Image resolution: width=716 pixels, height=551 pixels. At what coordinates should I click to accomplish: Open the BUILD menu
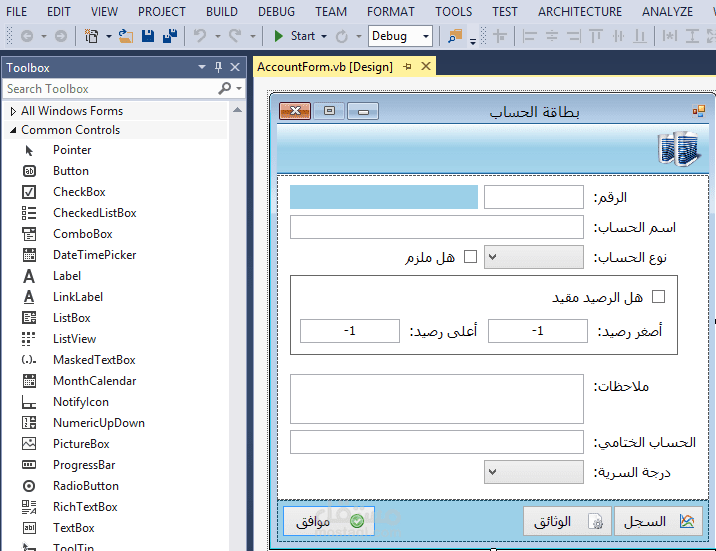coord(222,11)
